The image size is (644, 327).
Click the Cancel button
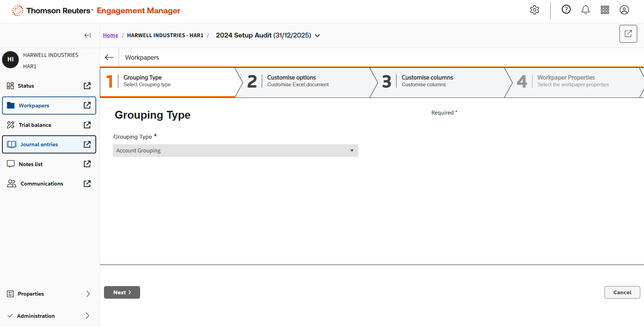coord(622,293)
